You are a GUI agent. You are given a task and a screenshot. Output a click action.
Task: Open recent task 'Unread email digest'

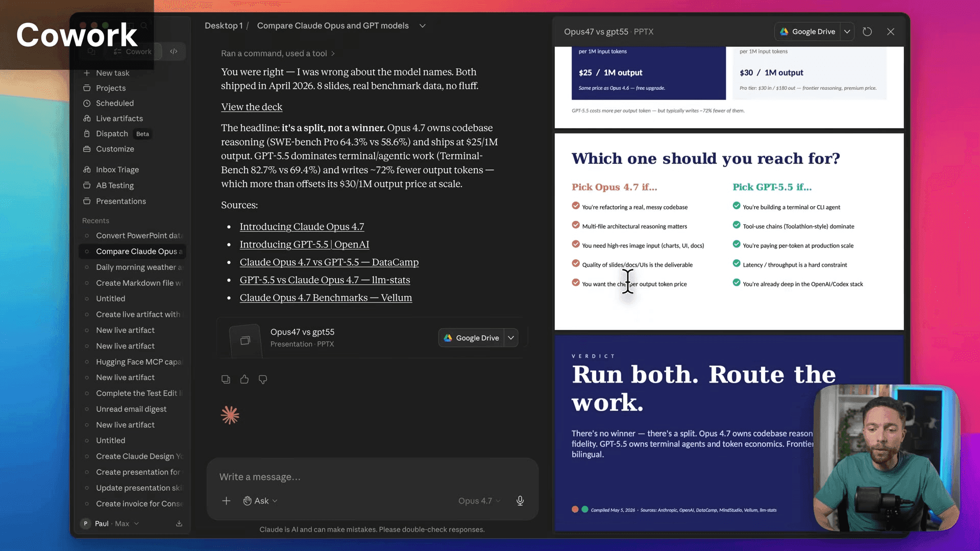pos(132,409)
